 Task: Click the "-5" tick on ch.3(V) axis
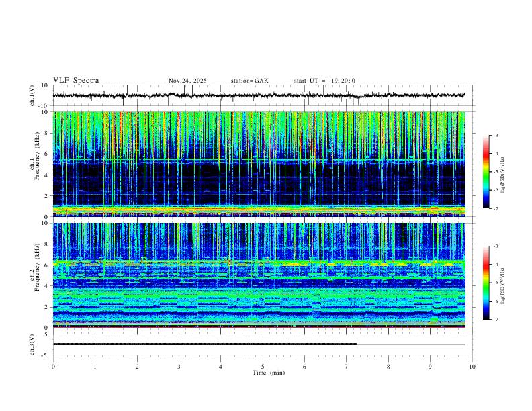pos(46,355)
